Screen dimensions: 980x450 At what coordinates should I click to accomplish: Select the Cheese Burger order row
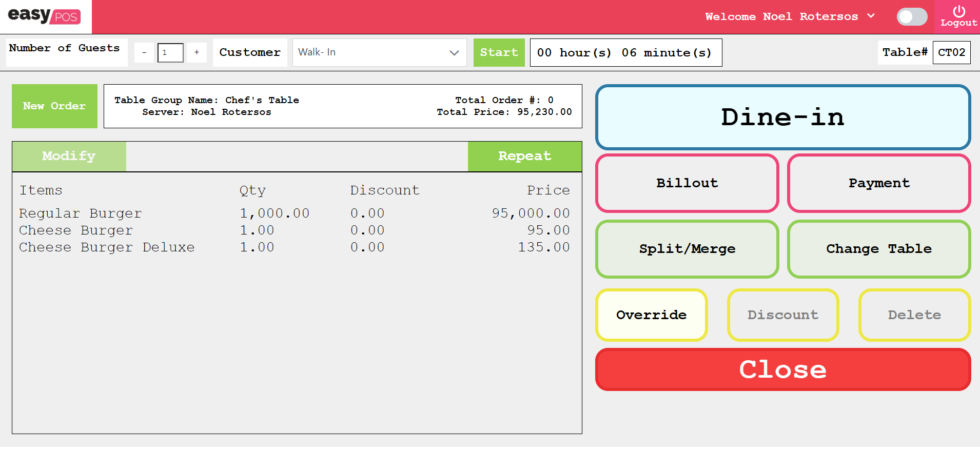tap(295, 230)
